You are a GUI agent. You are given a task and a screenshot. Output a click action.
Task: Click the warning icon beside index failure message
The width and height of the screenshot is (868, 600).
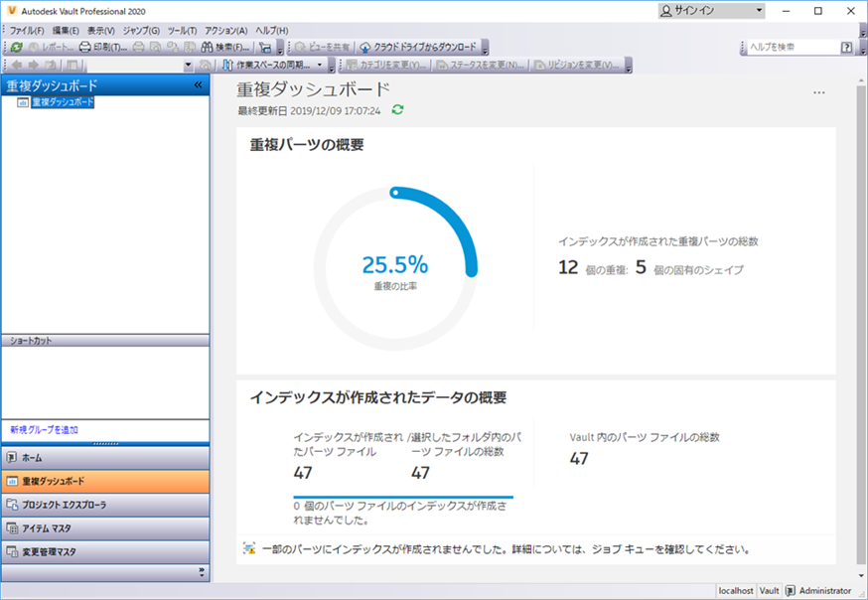pyautogui.click(x=249, y=548)
